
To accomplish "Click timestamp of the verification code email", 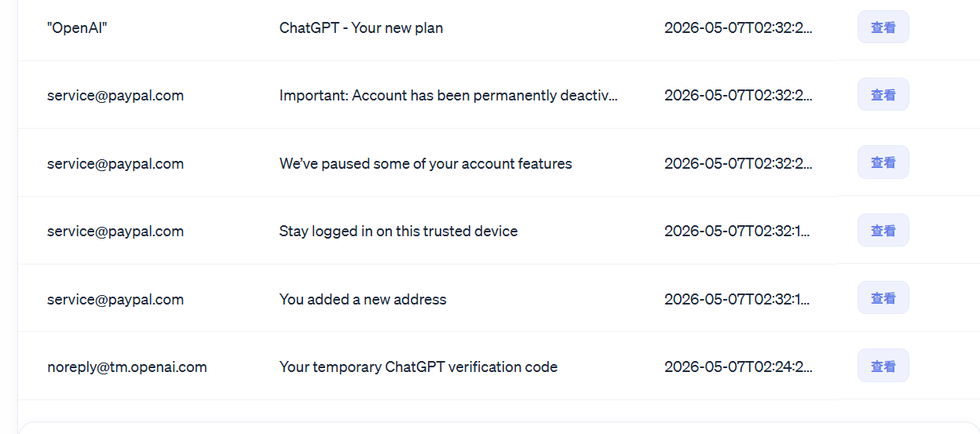I will pyautogui.click(x=738, y=367).
